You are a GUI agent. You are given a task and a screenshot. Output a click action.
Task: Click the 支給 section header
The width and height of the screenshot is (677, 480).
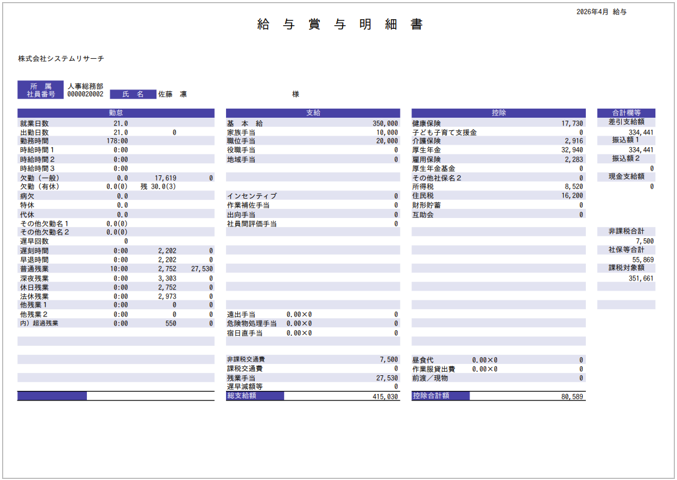point(312,113)
